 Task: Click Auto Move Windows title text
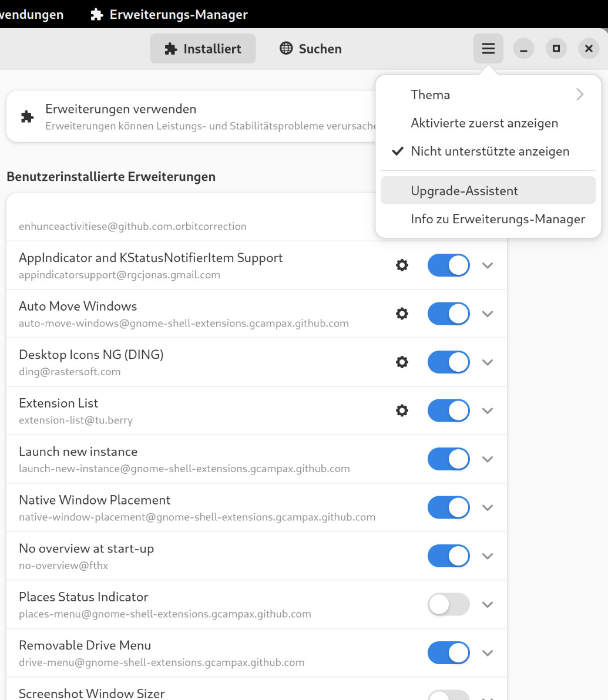(x=78, y=307)
